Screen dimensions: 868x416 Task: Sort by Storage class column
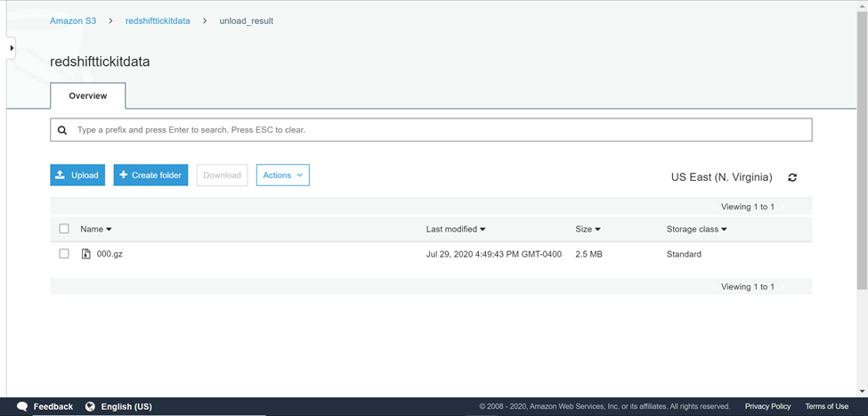696,229
